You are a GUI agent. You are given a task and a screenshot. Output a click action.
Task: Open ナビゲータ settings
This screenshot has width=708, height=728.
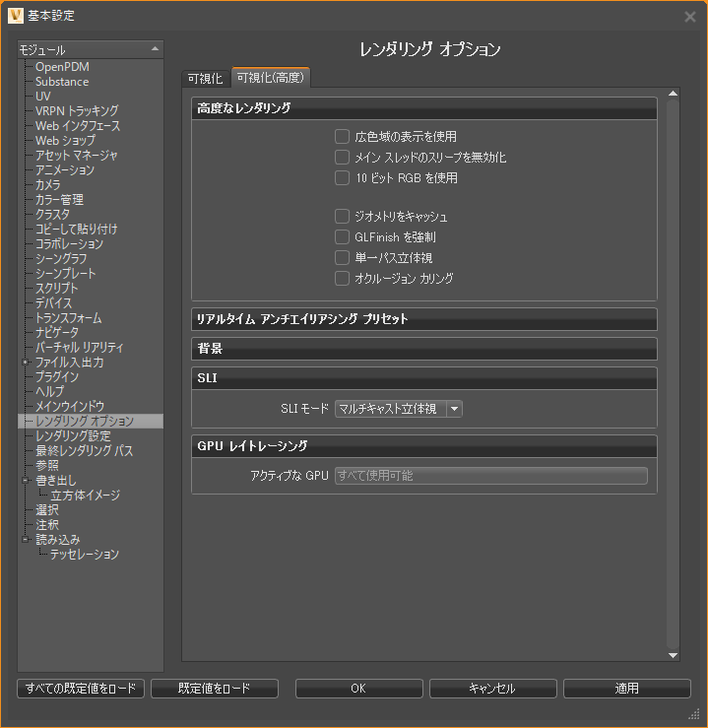click(57, 332)
